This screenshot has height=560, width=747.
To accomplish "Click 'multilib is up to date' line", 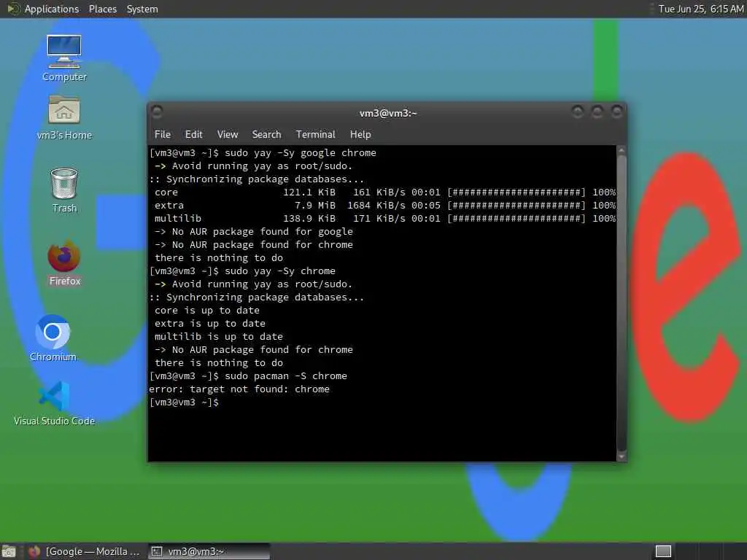I will coord(219,337).
